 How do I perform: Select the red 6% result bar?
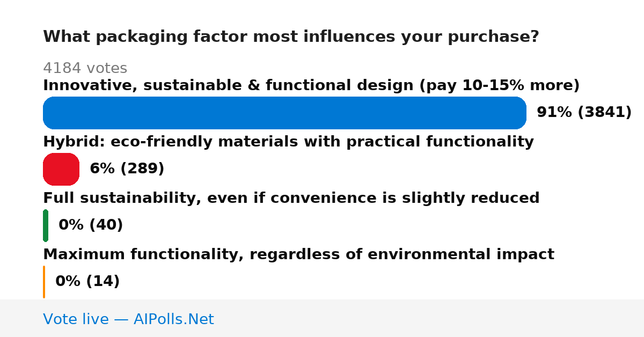pos(61,169)
